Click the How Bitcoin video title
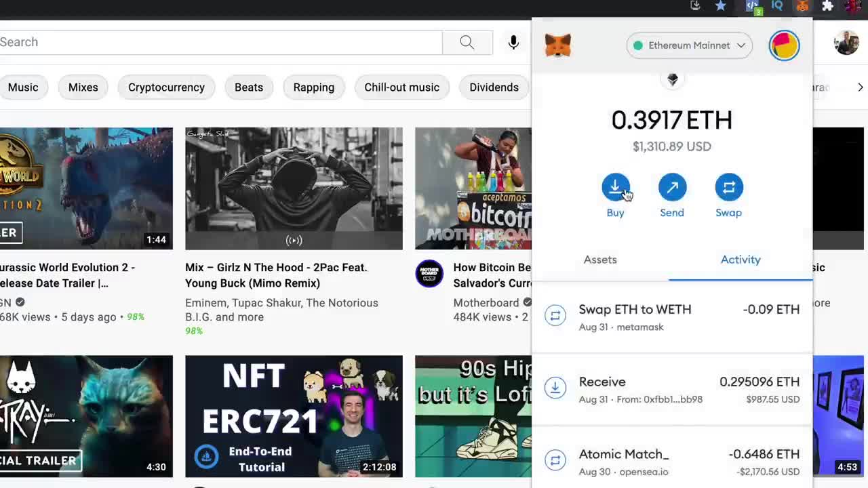Screen dimensions: 868x488 point(492,275)
